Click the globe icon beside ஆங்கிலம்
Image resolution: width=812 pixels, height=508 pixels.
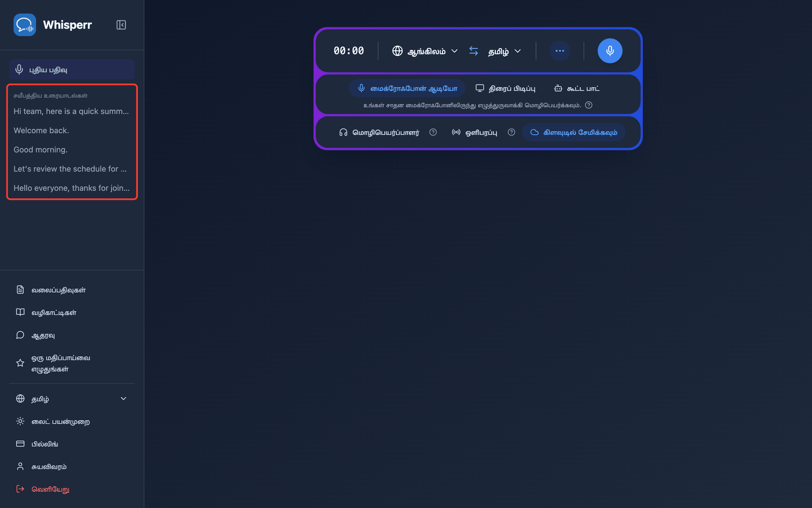[x=397, y=51]
